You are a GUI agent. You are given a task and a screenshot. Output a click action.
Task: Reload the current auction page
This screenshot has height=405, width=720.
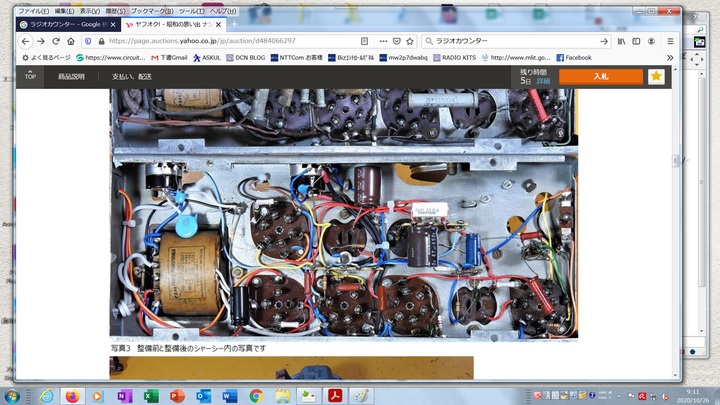[x=56, y=41]
